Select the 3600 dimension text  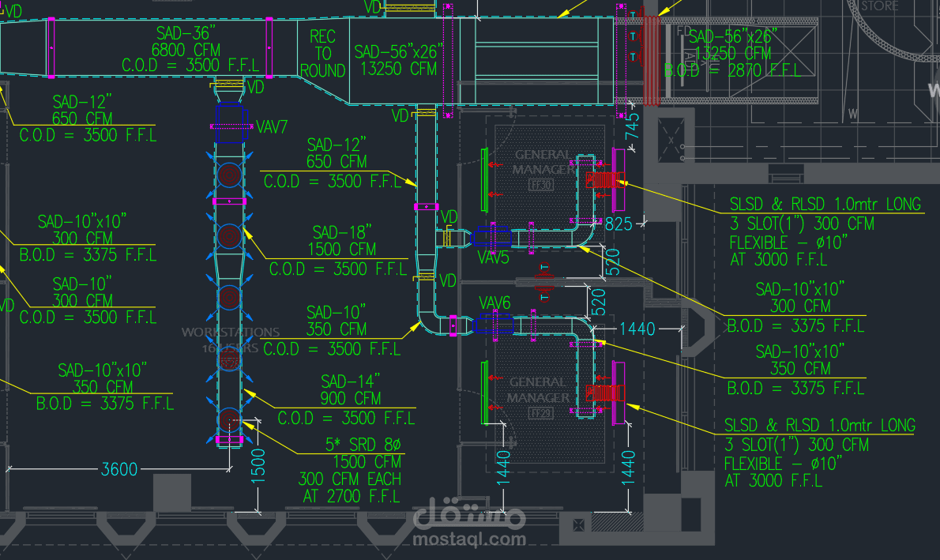click(x=119, y=469)
